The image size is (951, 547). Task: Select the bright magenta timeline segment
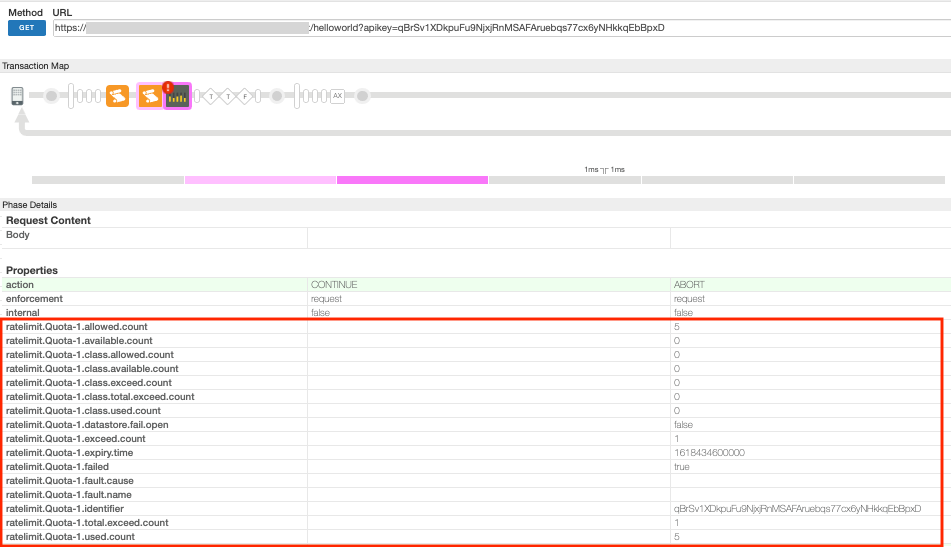412,180
